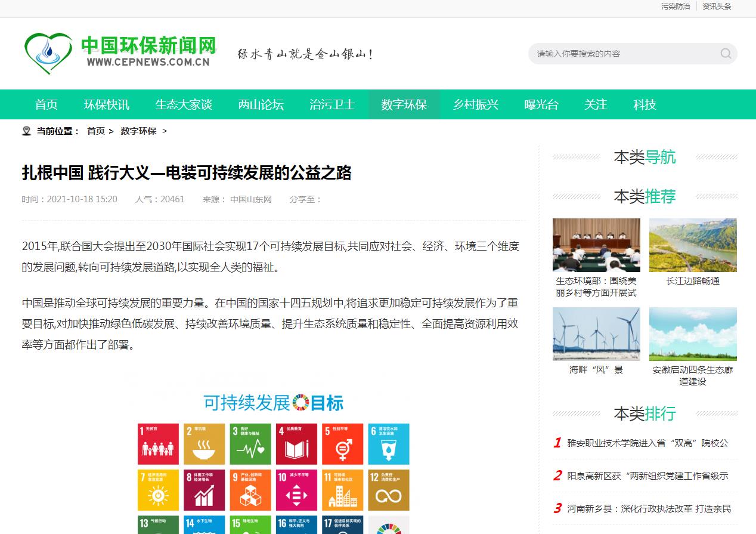
Task: Click the 本类排行 heading
Action: coord(645,413)
